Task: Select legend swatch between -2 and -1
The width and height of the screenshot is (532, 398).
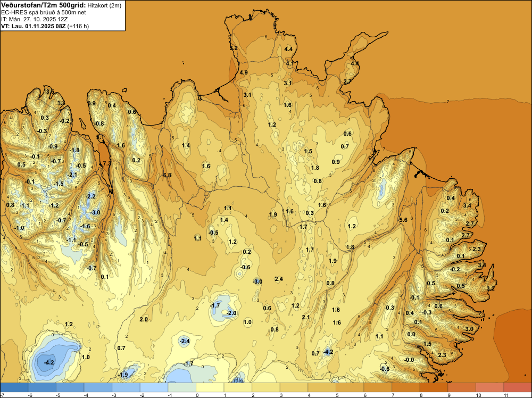Action: pos(154,387)
